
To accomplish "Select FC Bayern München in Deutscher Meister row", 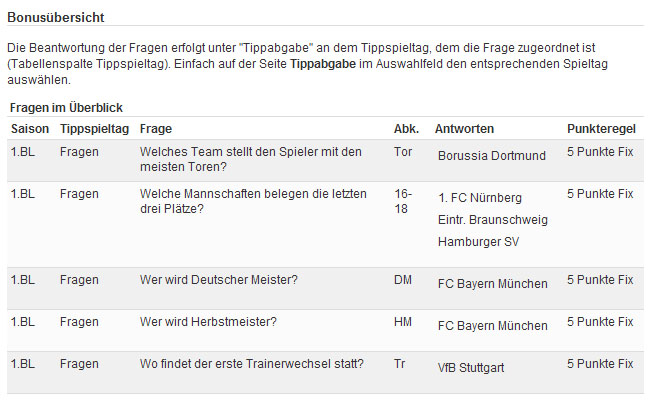I will (x=493, y=284).
